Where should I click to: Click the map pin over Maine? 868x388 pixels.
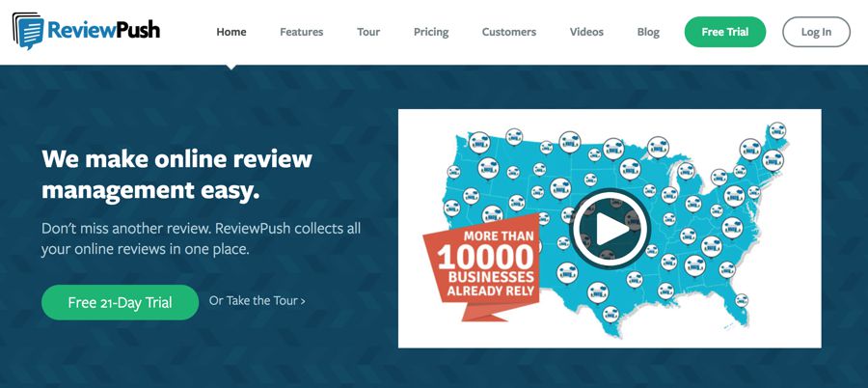pyautogui.click(x=777, y=131)
